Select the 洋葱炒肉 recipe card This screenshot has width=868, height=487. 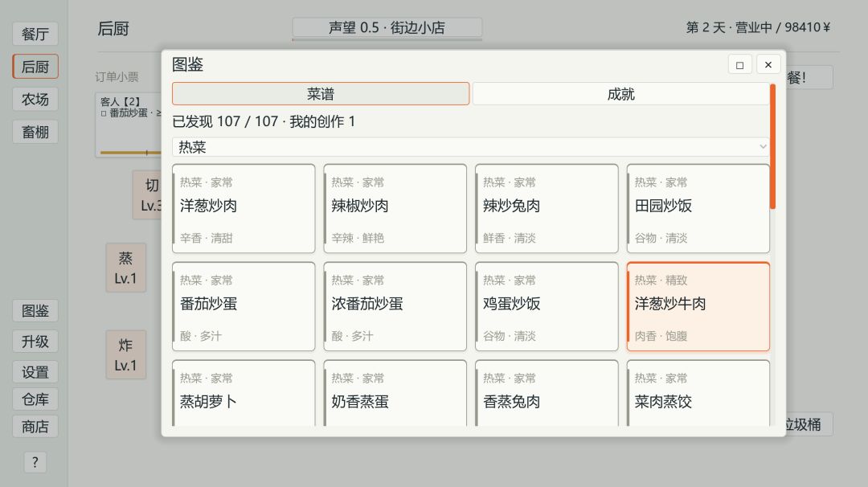(244, 209)
